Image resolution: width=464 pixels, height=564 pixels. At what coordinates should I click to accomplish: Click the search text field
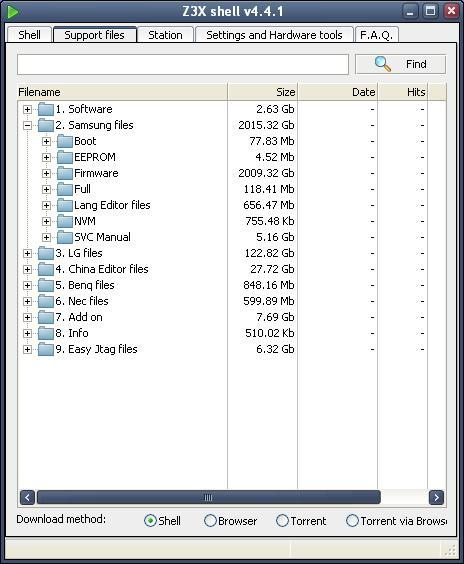coord(183,65)
